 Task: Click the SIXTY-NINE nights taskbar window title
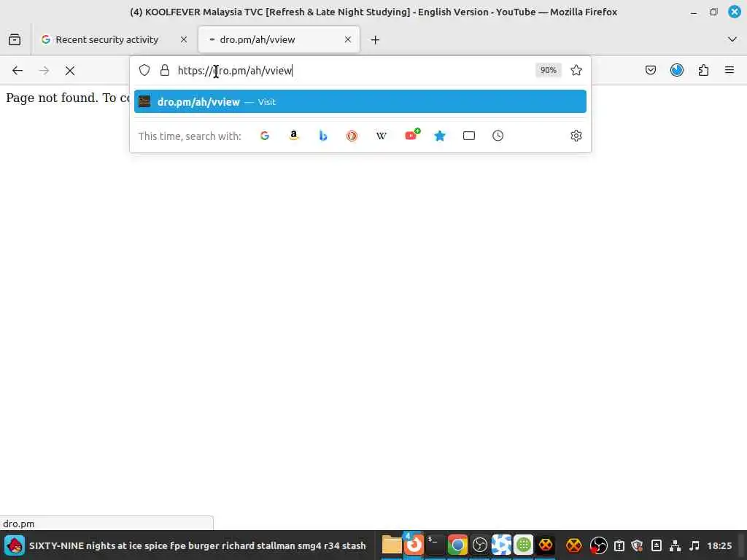(x=197, y=545)
